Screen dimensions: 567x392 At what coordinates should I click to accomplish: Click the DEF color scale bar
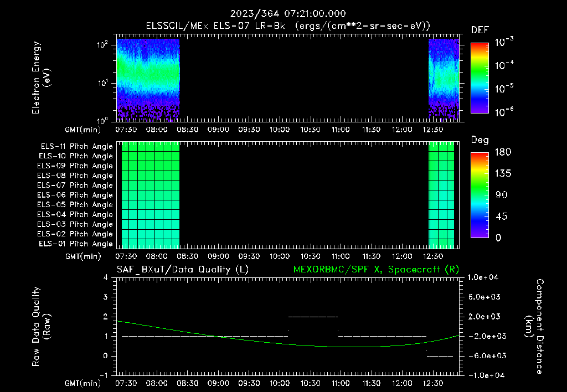(480, 78)
